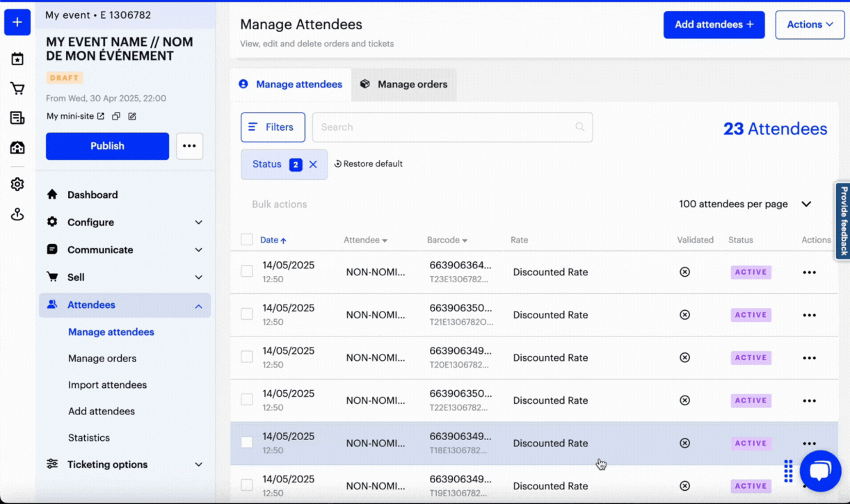Select the checkbox for row T23E1306782

[x=246, y=271]
